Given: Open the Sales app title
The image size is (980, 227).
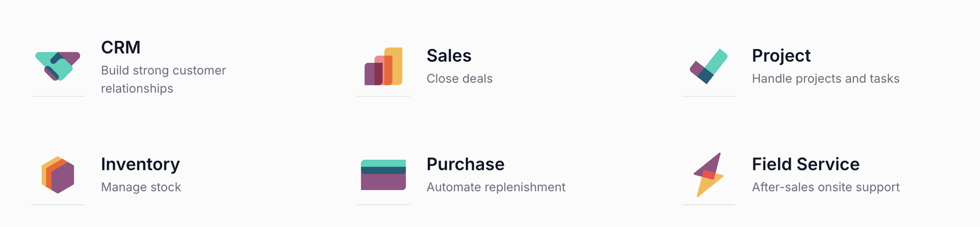Looking at the screenshot, I should 449,56.
